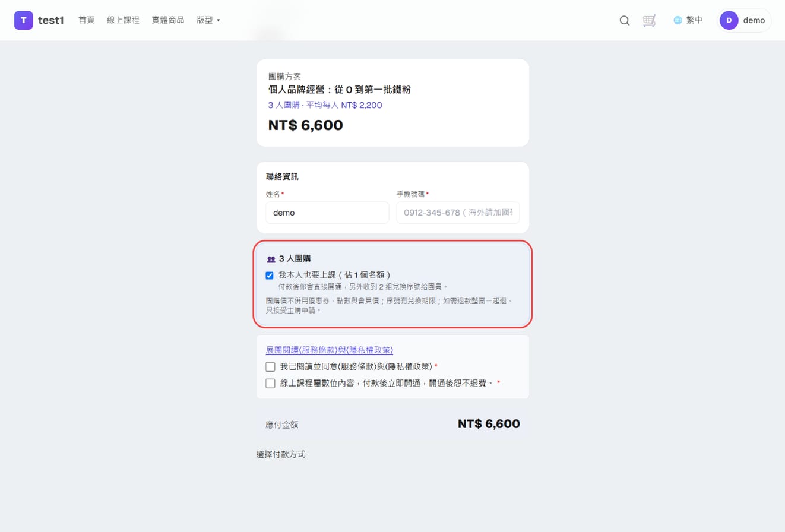Click the 選擇付款方式 heading
The width and height of the screenshot is (785, 532).
[x=281, y=455]
